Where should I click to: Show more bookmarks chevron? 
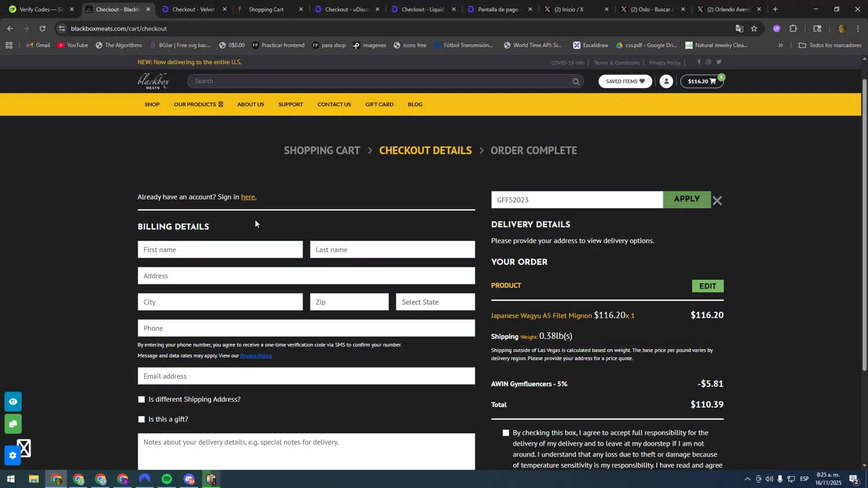click(780, 45)
